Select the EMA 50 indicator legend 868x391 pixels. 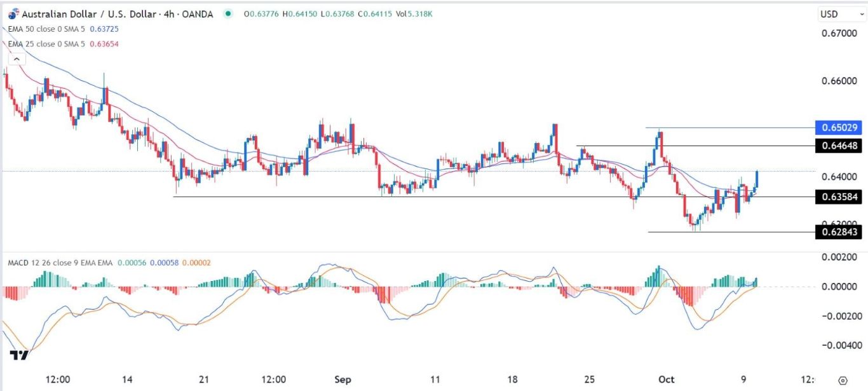[44, 29]
